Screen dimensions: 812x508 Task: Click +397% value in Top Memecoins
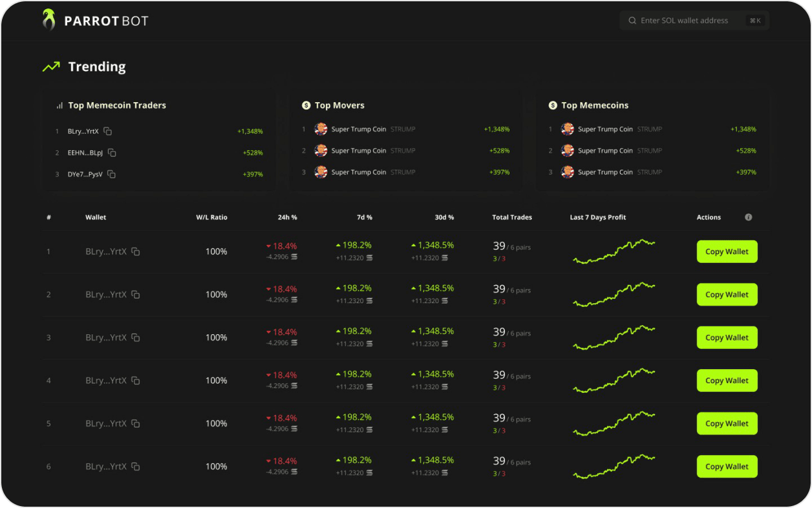coord(746,172)
